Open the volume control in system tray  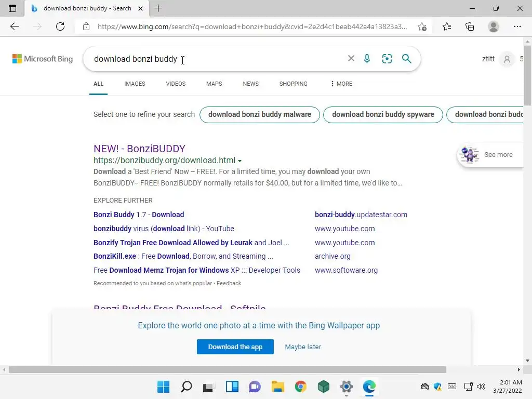click(x=481, y=387)
